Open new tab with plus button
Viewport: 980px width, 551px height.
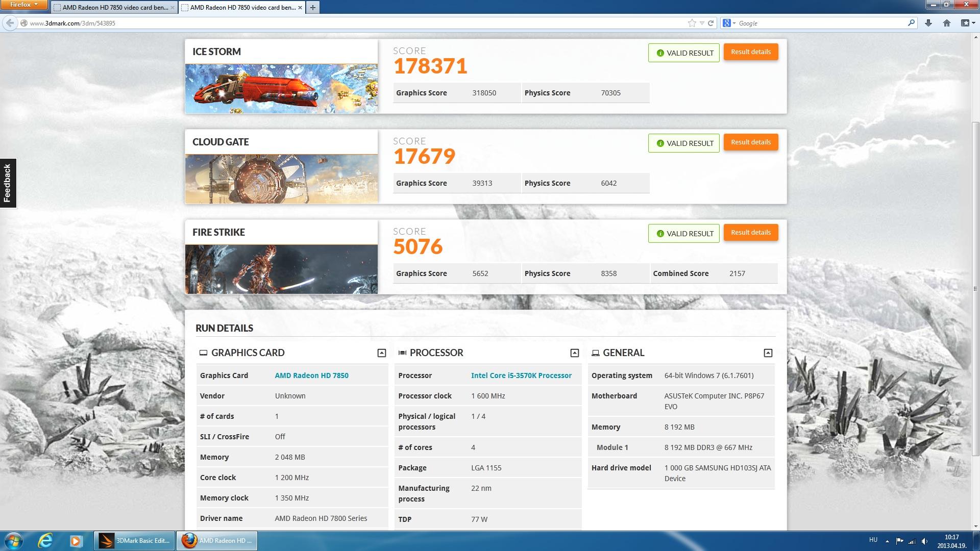(312, 7)
